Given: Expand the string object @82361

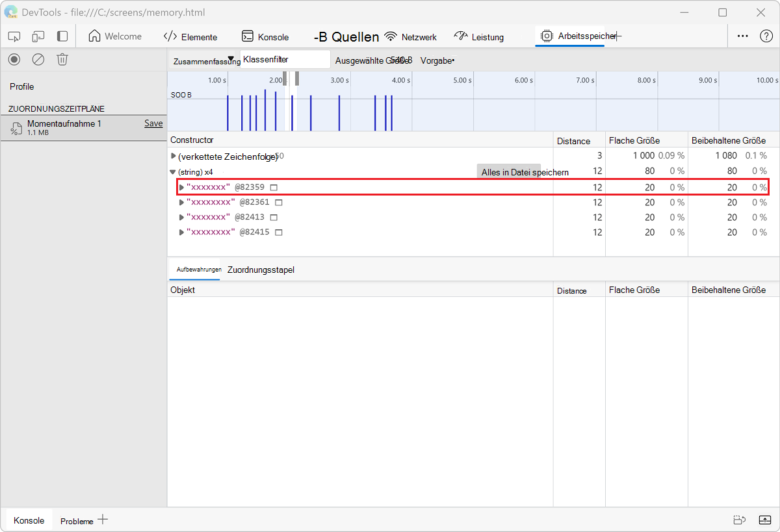Looking at the screenshot, I should click(x=182, y=202).
